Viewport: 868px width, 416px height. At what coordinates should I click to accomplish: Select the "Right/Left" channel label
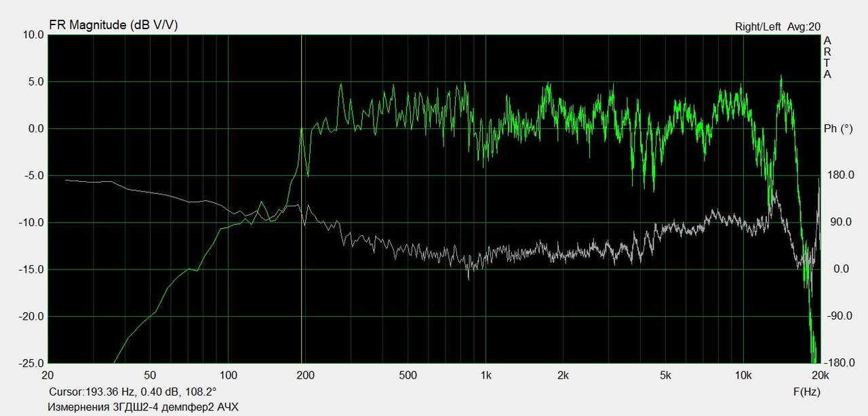click(757, 26)
